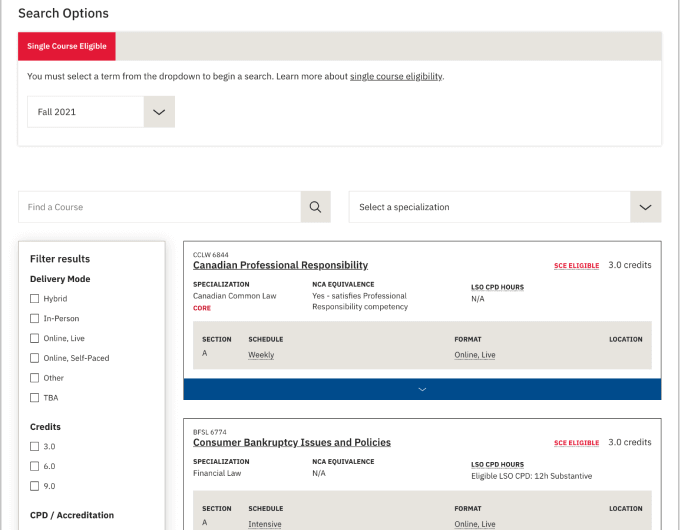Enable the Online, Live filter checkbox
This screenshot has width=680, height=530.
[34, 338]
